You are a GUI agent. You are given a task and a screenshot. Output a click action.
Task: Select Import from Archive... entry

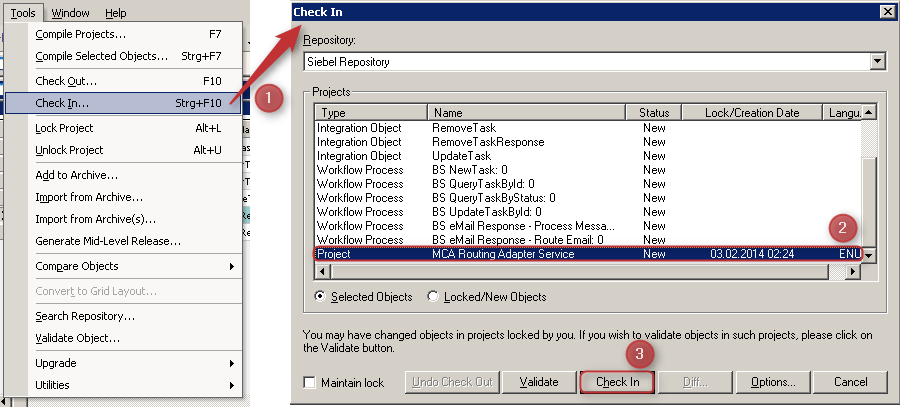pos(123,197)
